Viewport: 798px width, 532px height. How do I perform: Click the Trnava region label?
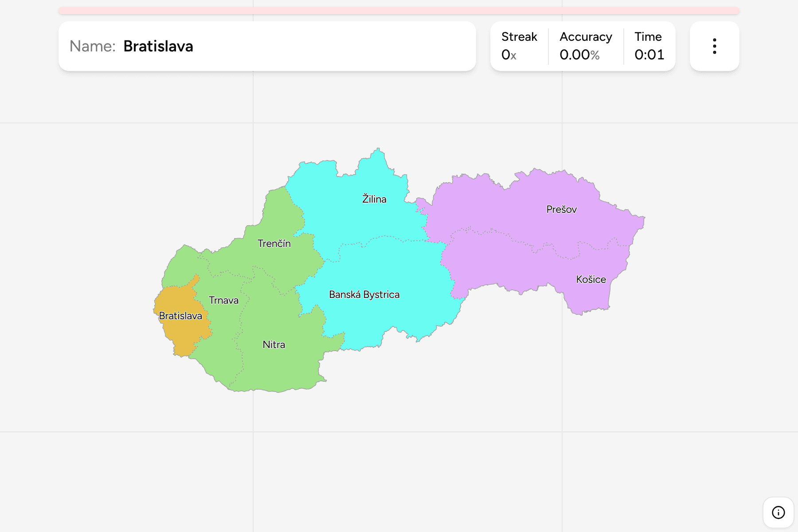tap(223, 300)
